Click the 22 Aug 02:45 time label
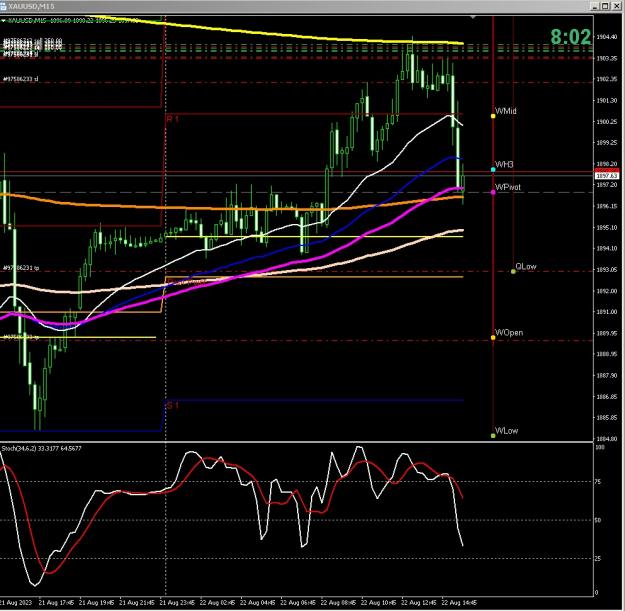The height and width of the screenshot is (611, 625). 217,603
